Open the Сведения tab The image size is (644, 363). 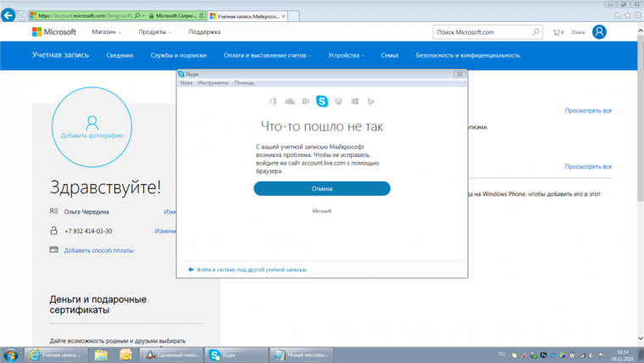click(x=119, y=55)
